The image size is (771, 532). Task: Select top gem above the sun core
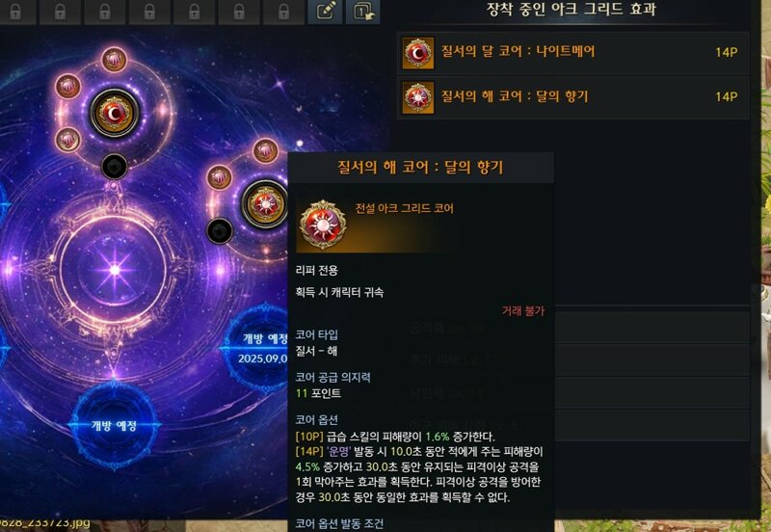coord(266,150)
